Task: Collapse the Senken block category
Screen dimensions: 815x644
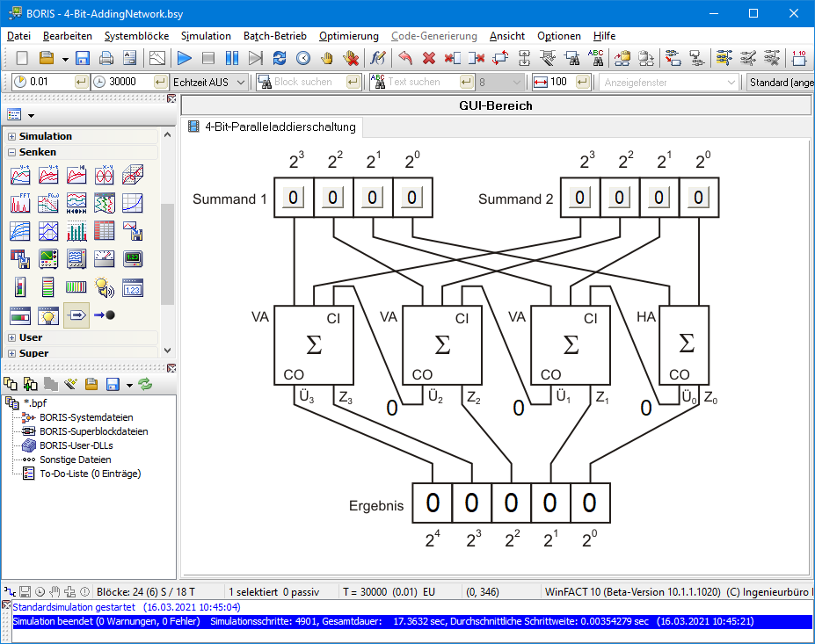Action: click(x=12, y=152)
